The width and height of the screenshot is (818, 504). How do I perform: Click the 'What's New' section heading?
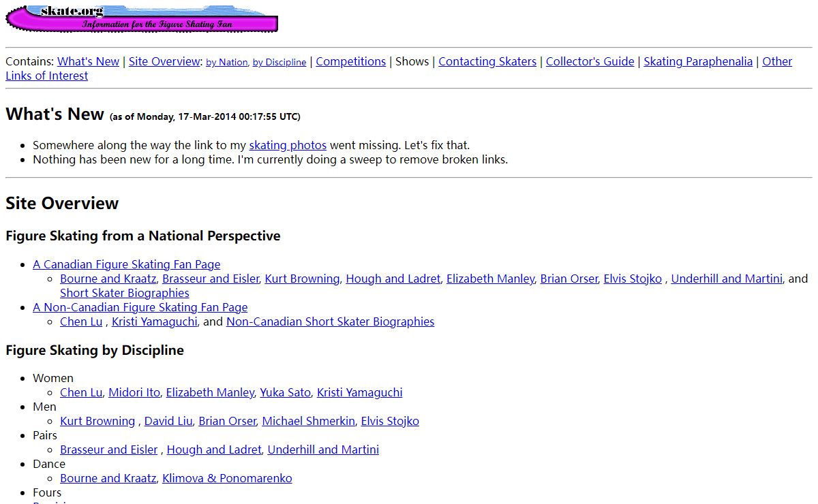click(55, 114)
